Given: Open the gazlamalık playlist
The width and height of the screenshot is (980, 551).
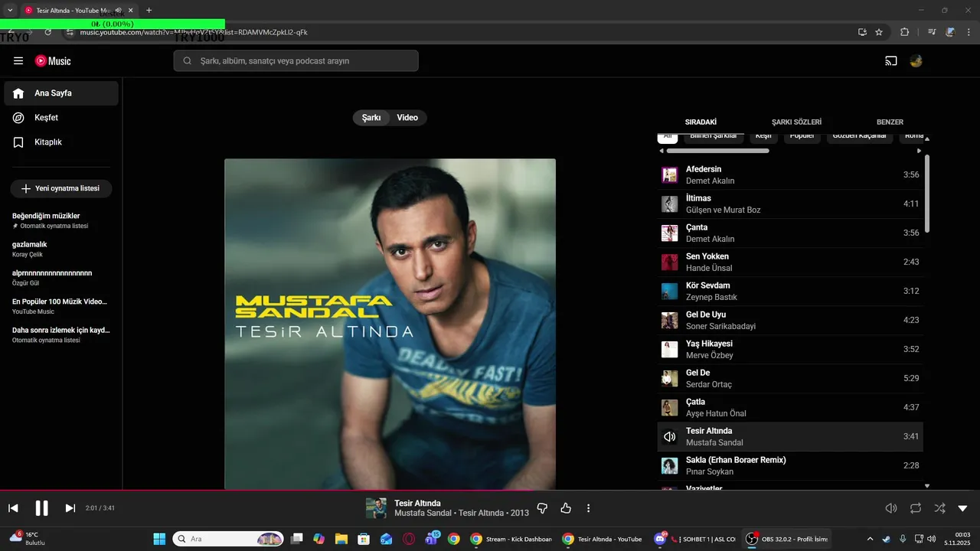Looking at the screenshot, I should coord(61,249).
